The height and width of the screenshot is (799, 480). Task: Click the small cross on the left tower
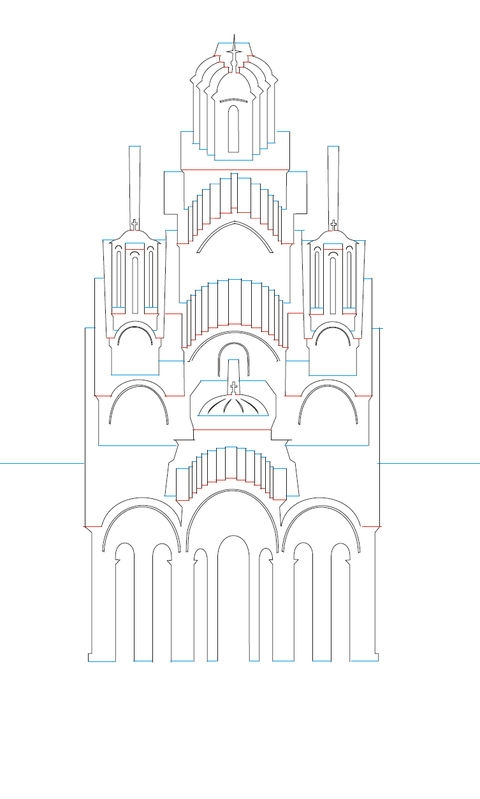[134, 225]
